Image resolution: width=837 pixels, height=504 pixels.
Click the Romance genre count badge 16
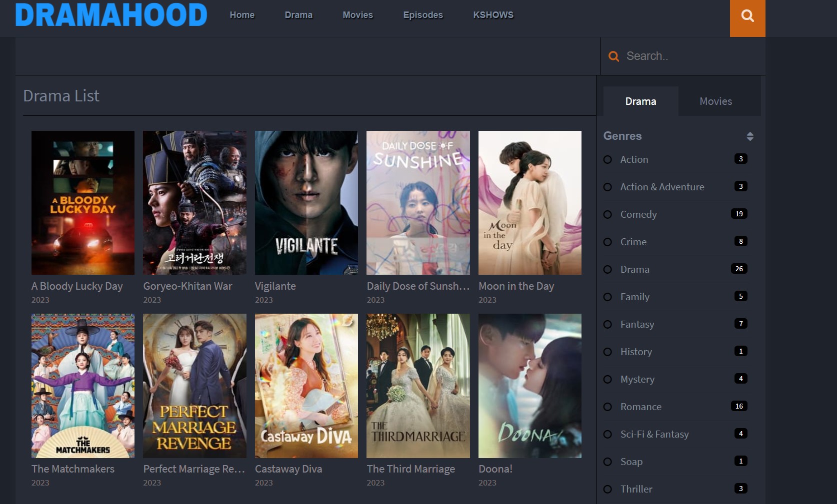pyautogui.click(x=739, y=406)
